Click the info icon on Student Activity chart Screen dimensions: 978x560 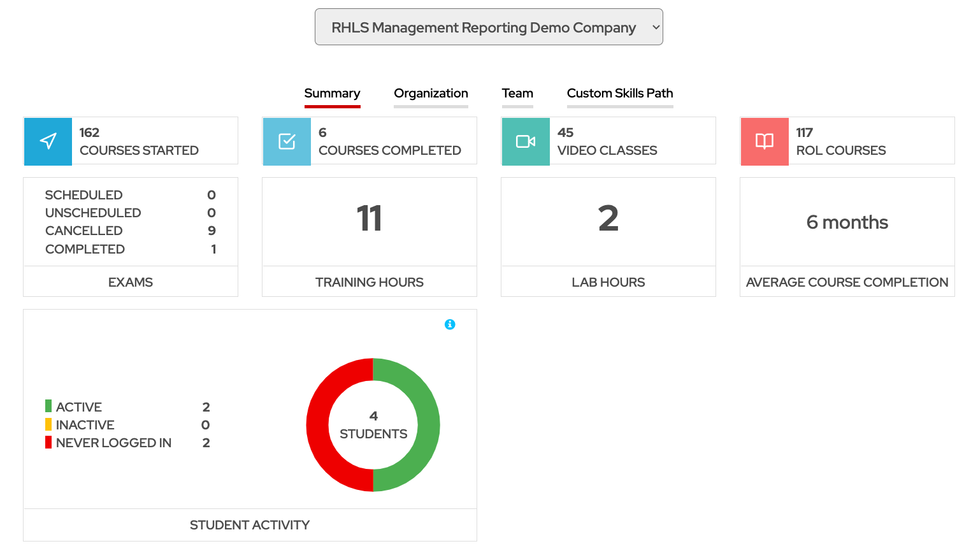450,324
